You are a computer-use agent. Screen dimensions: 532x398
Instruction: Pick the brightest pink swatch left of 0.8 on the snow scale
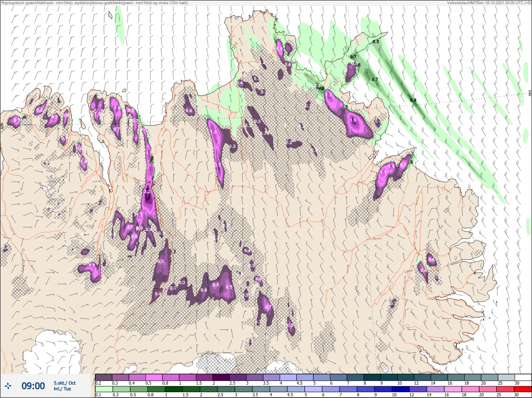click(154, 377)
